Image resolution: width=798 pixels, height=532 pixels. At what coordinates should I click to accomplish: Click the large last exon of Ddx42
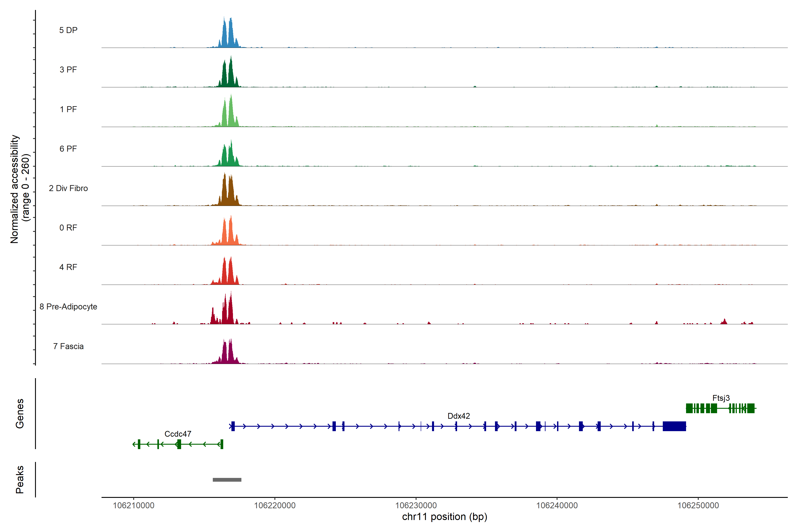tap(674, 426)
